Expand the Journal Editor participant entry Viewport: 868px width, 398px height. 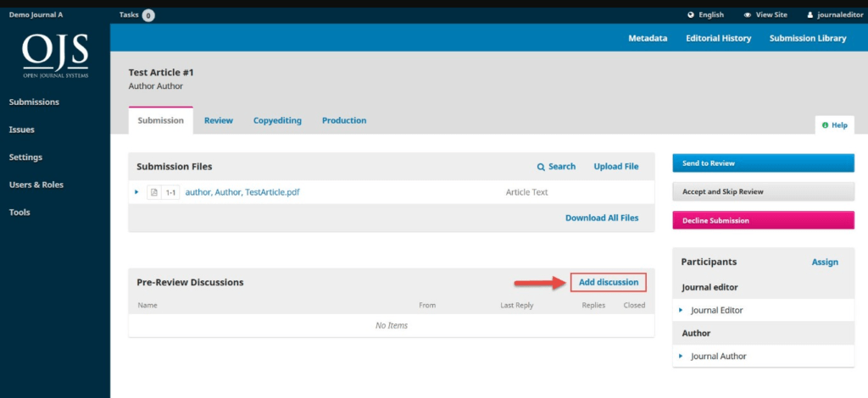pyautogui.click(x=681, y=310)
